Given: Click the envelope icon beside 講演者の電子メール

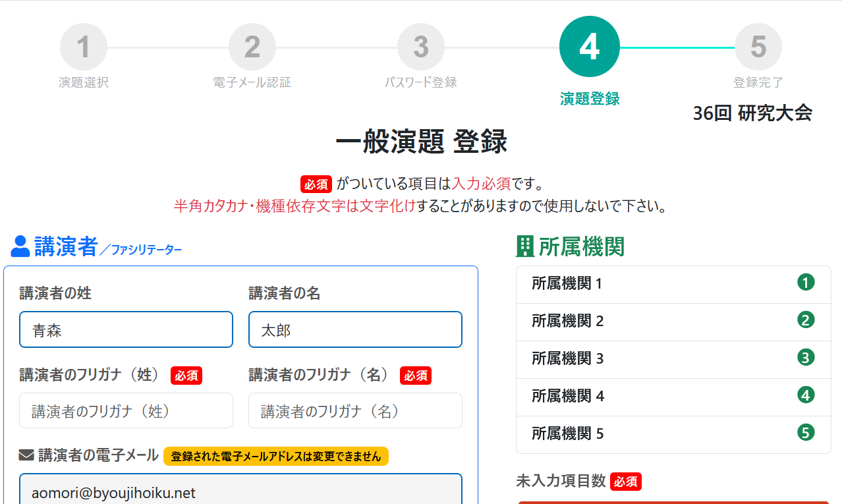Looking at the screenshot, I should (x=26, y=455).
